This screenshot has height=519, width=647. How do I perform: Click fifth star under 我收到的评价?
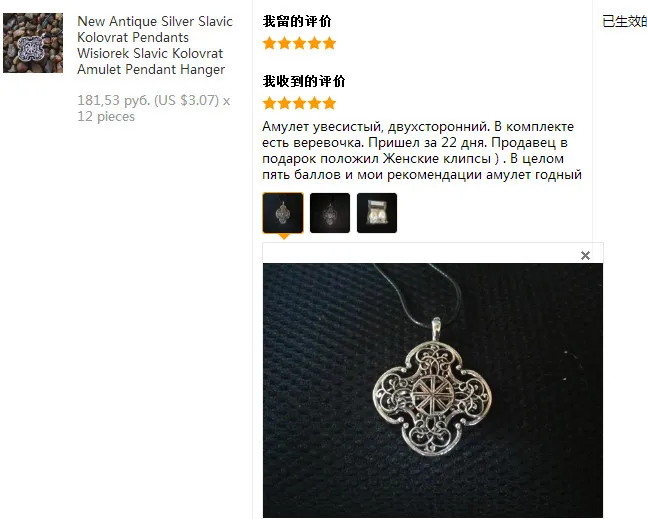point(329,103)
